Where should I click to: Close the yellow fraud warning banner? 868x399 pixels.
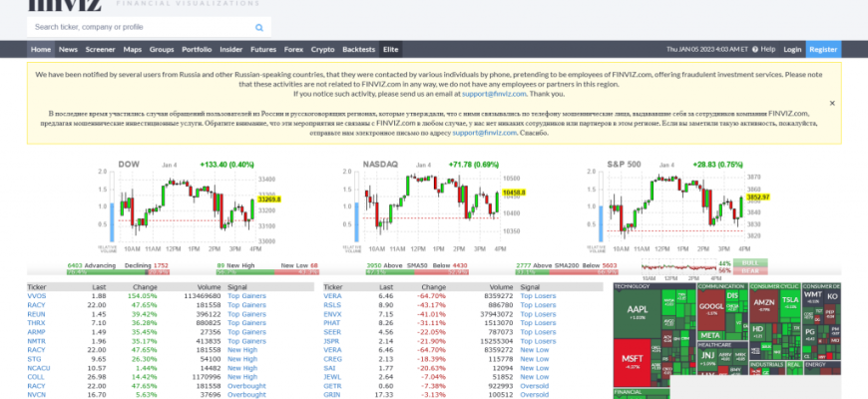(x=832, y=103)
